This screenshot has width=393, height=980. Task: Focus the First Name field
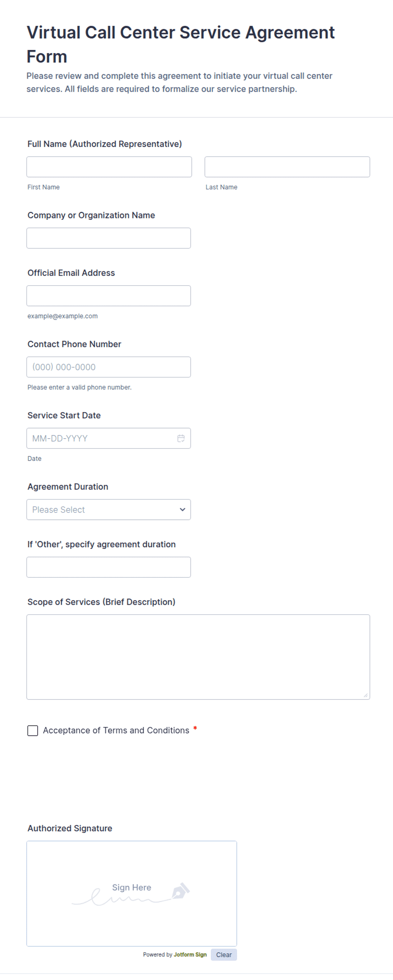pyautogui.click(x=109, y=167)
